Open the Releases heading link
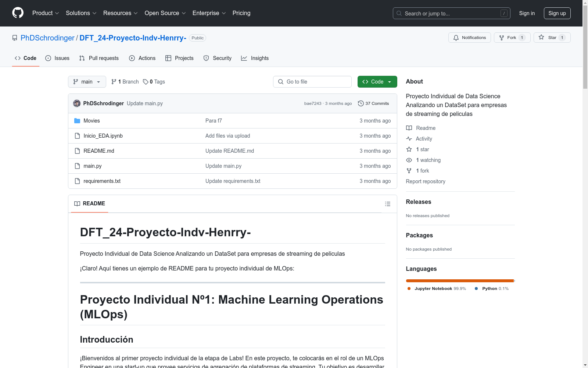The height and width of the screenshot is (368, 588). (419, 202)
